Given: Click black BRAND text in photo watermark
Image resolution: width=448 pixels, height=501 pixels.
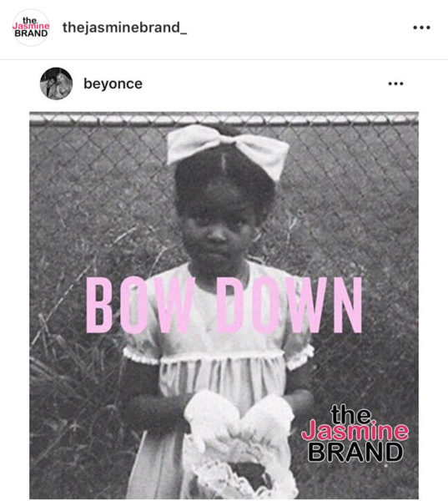Looking at the screenshot, I should pyautogui.click(x=355, y=452).
